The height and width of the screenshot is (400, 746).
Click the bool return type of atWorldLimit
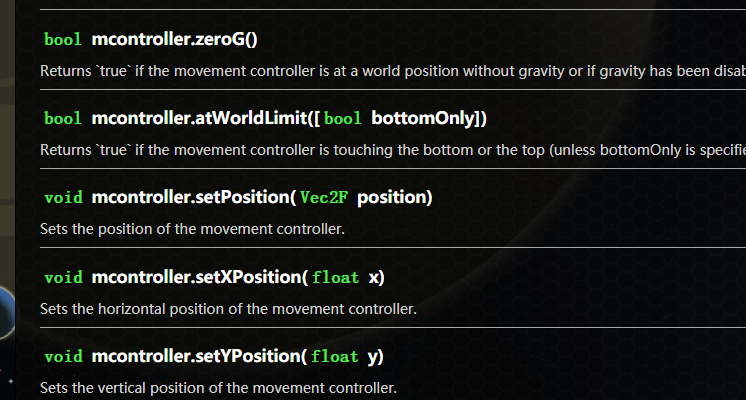62,119
